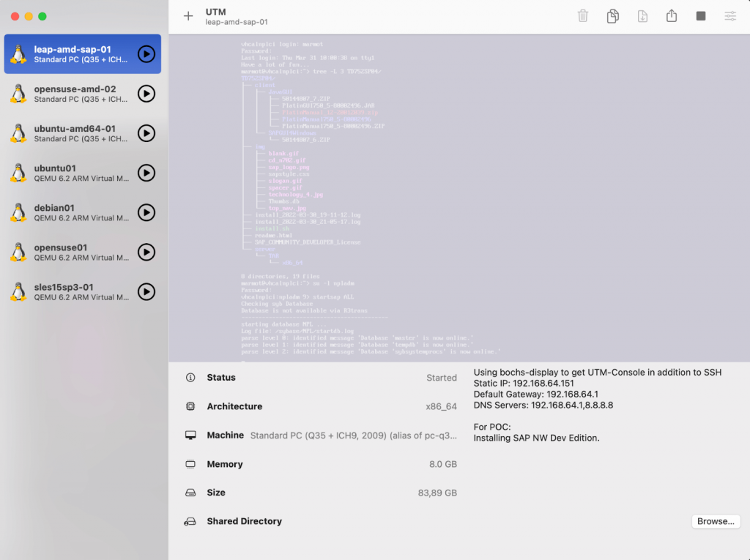
Task: Click the memory icon beside Memory
Action: (x=190, y=464)
